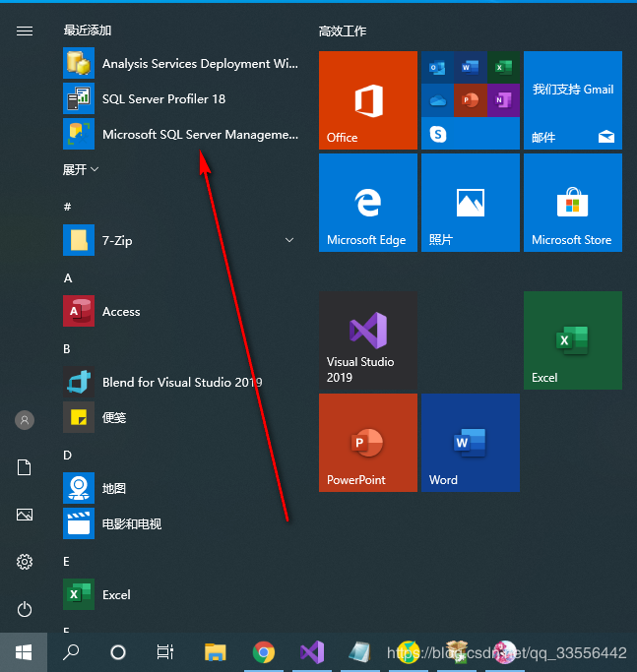
Task: Open Outlook from the Office apps tile
Action: (x=437, y=67)
